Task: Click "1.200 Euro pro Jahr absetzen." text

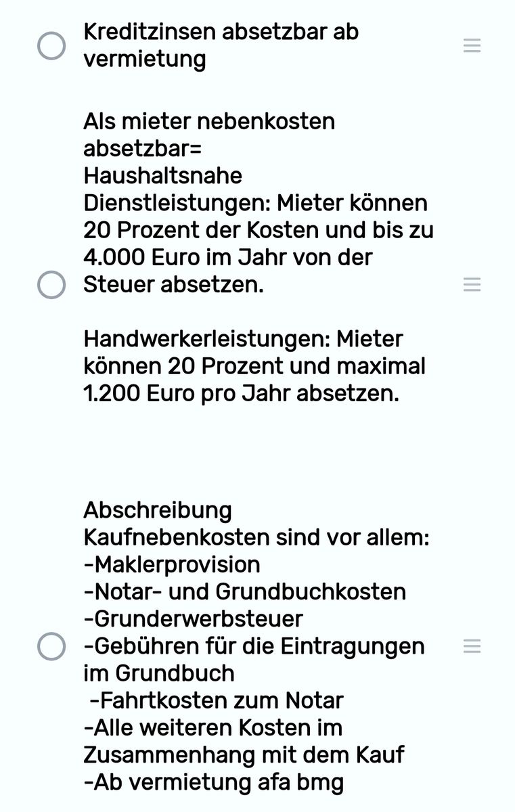Action: 241,393
